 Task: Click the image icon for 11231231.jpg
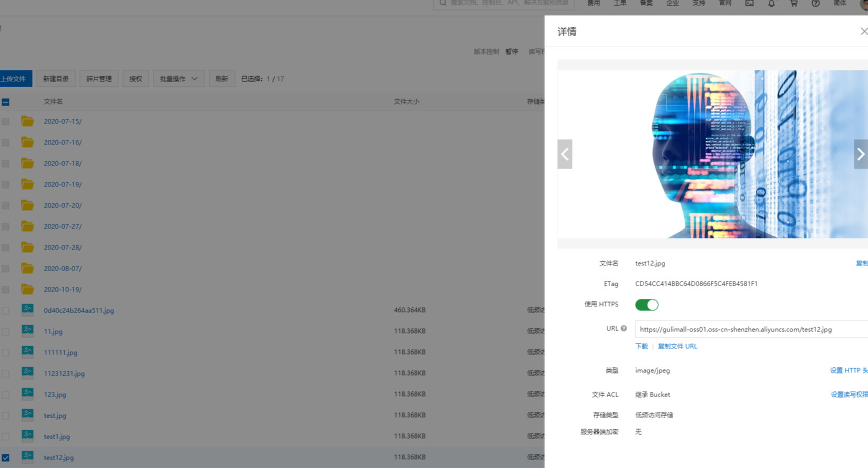27,373
